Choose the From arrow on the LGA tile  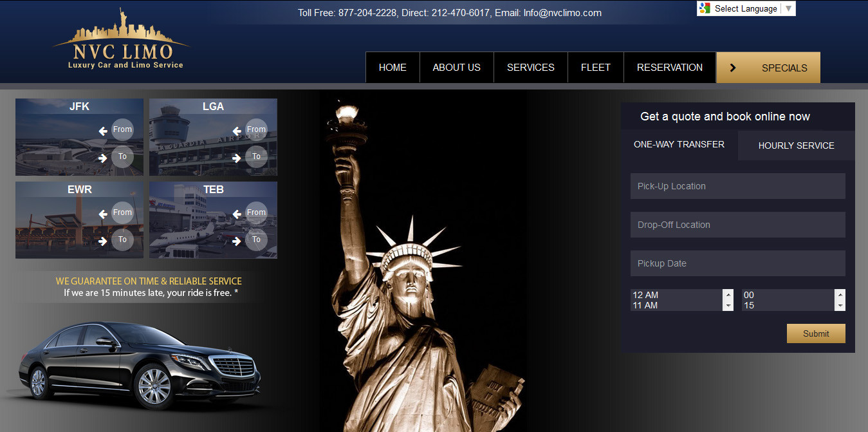(x=237, y=131)
